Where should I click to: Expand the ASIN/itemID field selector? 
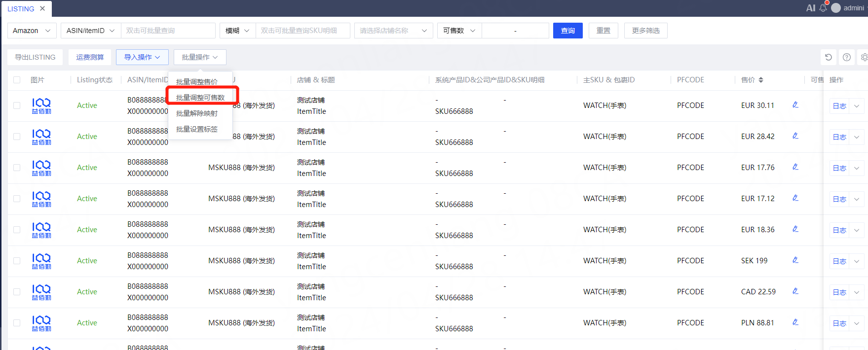(90, 31)
